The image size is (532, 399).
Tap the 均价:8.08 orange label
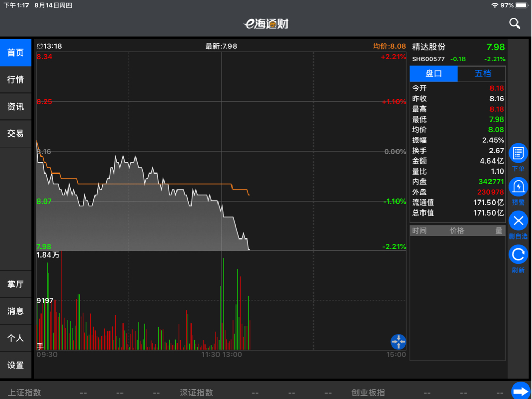tap(389, 46)
